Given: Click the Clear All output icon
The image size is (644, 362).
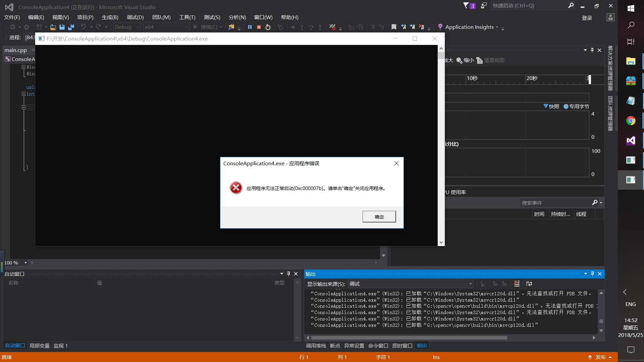Looking at the screenshot, I should click(517, 284).
